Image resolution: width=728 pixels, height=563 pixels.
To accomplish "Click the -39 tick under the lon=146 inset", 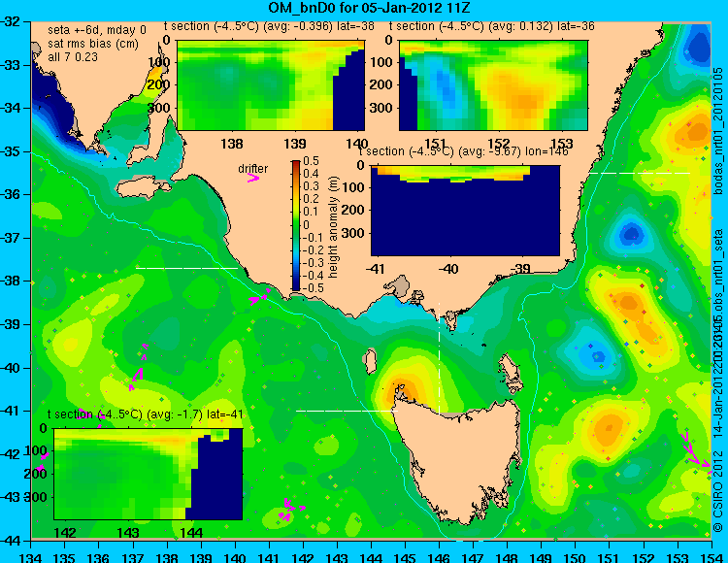I will coord(521,269).
